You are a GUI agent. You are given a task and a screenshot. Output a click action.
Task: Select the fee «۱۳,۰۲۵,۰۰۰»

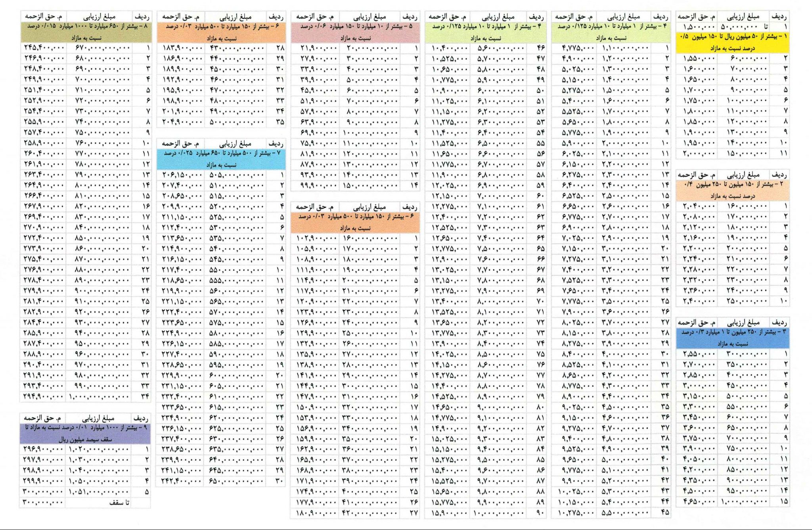pyautogui.click(x=450, y=270)
